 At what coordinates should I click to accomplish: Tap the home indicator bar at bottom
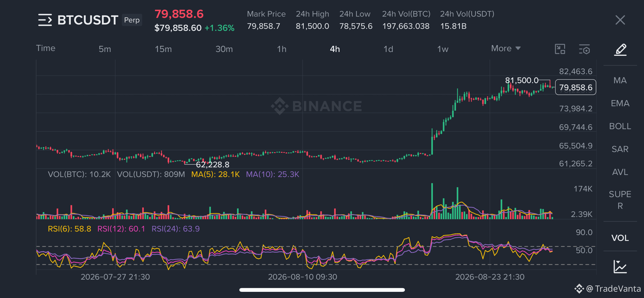(x=322, y=290)
